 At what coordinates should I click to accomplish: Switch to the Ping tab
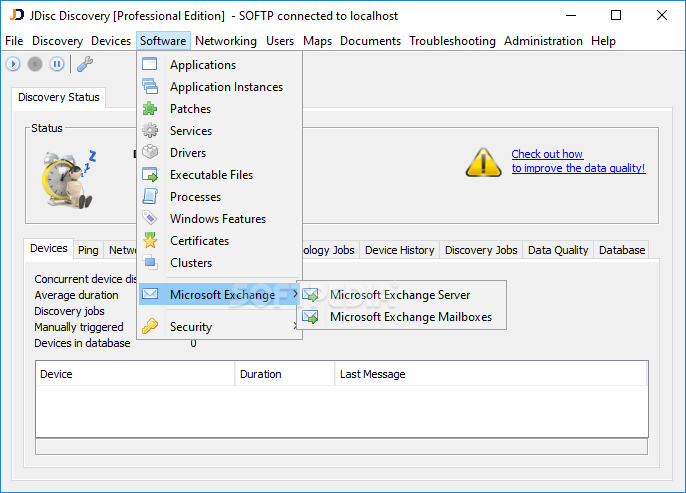click(x=88, y=250)
